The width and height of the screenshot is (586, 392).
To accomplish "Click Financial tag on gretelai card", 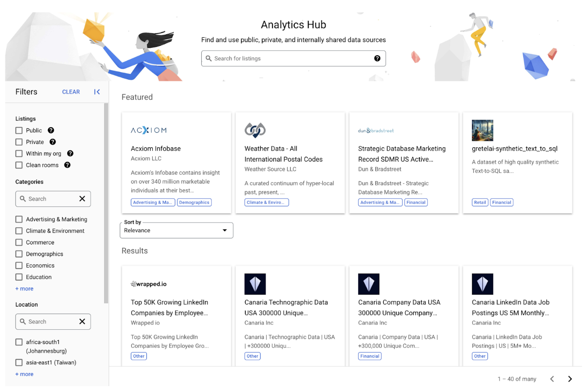I will [502, 202].
